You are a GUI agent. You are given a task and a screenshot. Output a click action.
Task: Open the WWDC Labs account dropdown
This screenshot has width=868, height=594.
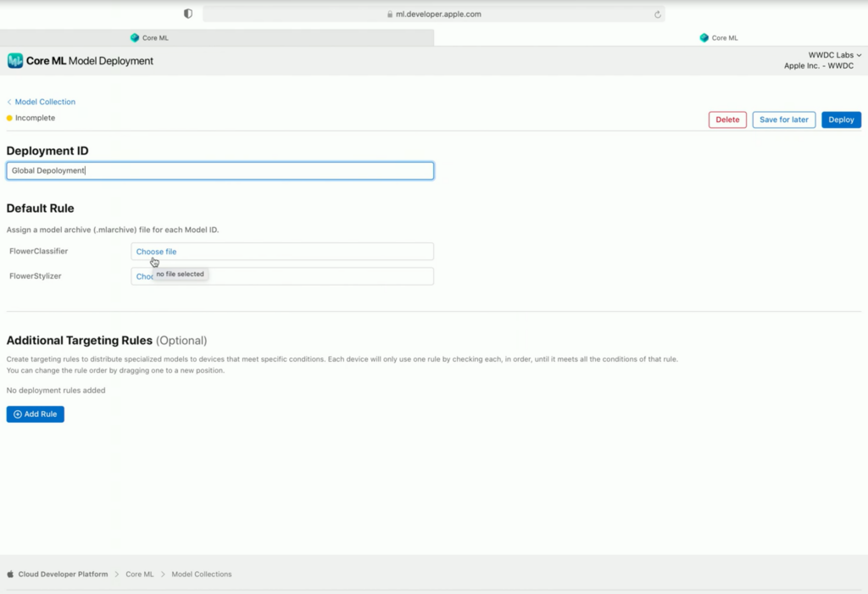point(834,55)
